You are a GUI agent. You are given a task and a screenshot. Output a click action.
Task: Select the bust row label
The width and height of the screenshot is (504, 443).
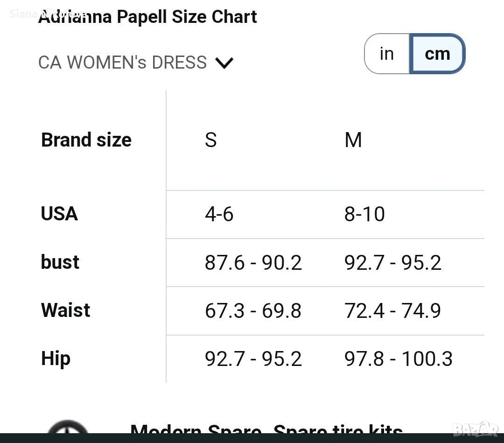tap(60, 262)
